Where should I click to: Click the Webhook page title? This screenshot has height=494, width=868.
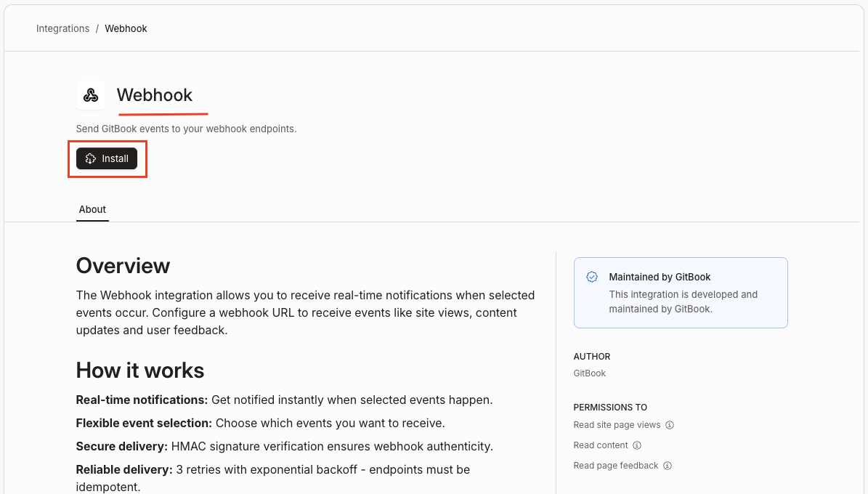pos(155,95)
